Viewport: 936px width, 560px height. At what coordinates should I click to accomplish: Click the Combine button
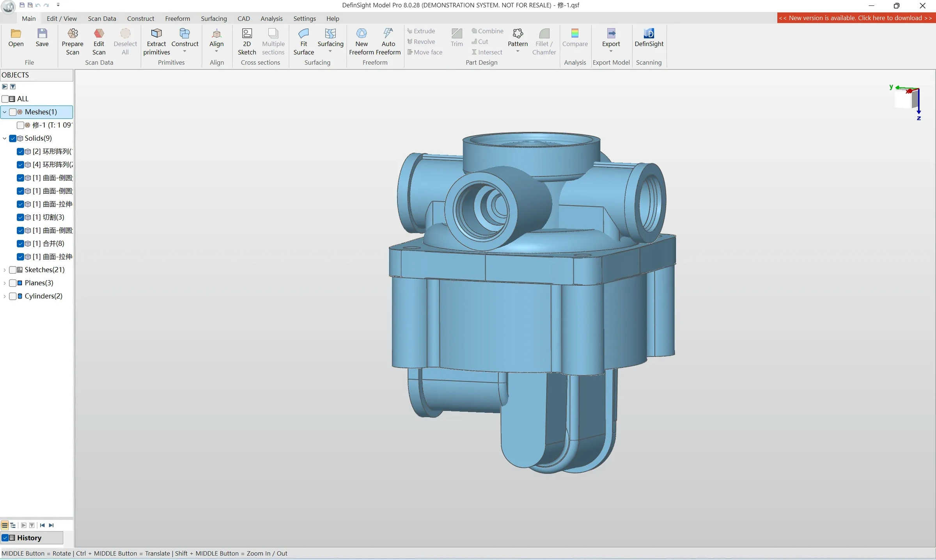click(487, 31)
